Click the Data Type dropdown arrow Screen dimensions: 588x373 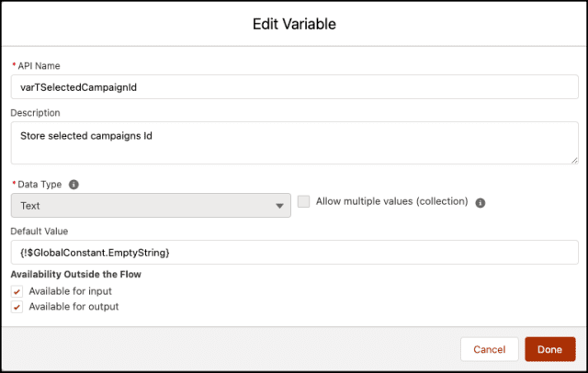(x=281, y=207)
